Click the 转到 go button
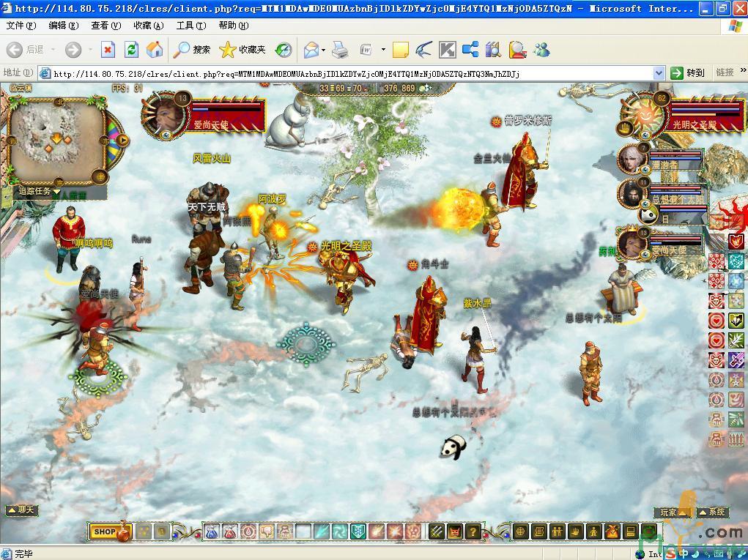 coord(689,73)
